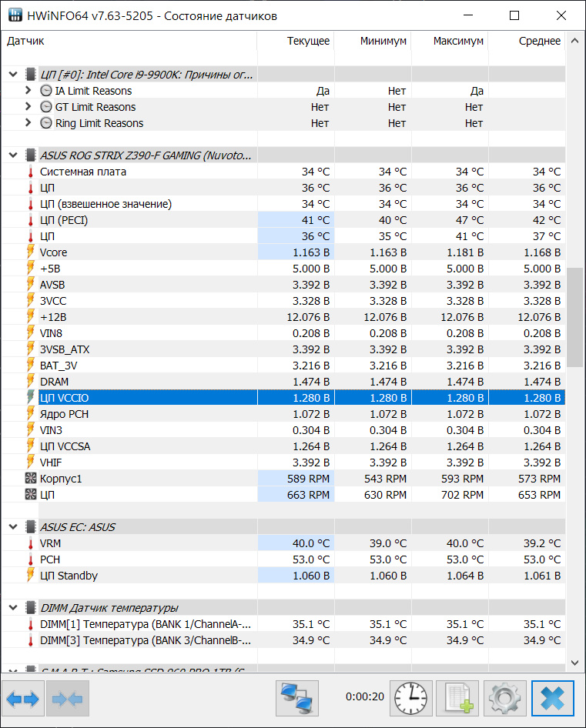The height and width of the screenshot is (728, 586).
Task: Click the thermometer icon beside ЦП (PECI)
Action: point(31,220)
